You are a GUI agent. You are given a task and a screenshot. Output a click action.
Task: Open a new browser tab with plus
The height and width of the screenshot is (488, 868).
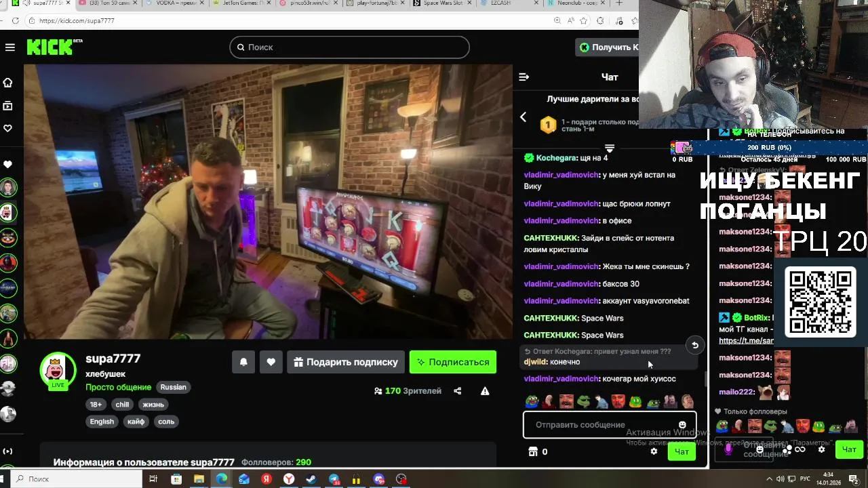619,3
